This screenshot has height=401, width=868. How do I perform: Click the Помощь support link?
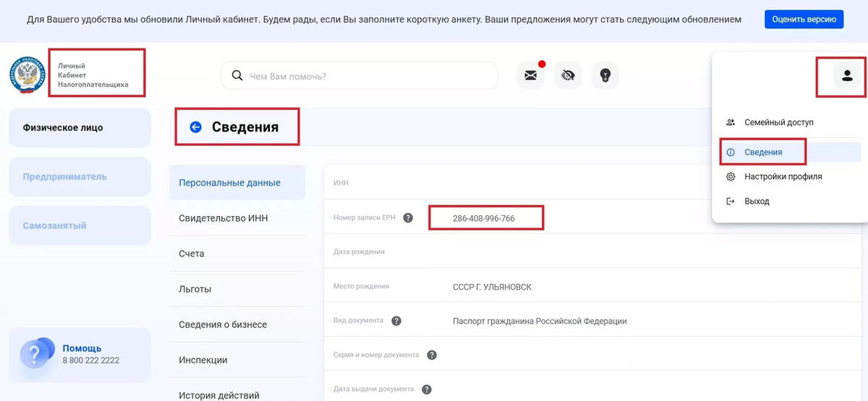(x=82, y=348)
